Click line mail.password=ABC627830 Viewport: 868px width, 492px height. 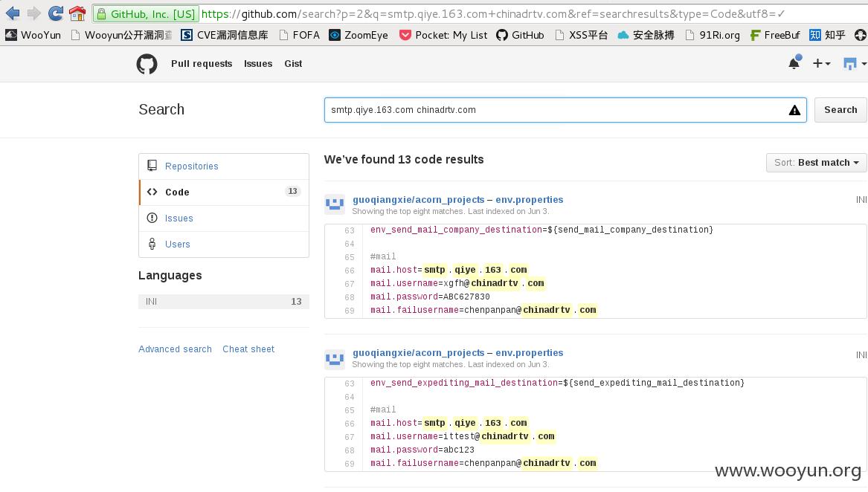tap(430, 297)
